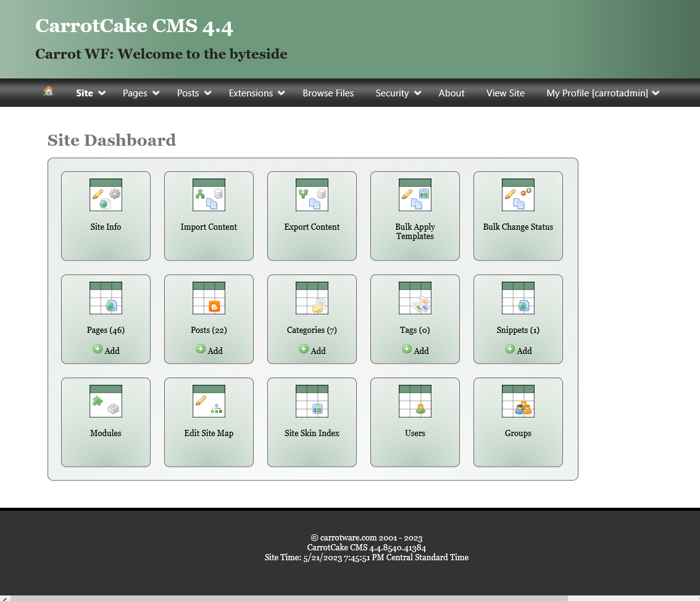Click the green plus icon under Tags
This screenshot has width=700, height=601.
[407, 349]
